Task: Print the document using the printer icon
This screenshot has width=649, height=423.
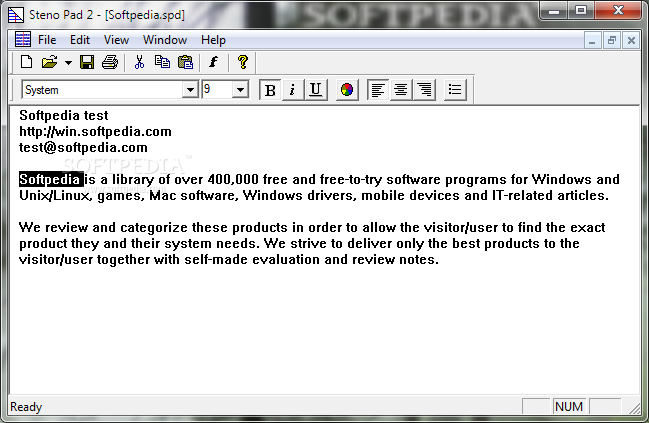Action: coord(110,62)
